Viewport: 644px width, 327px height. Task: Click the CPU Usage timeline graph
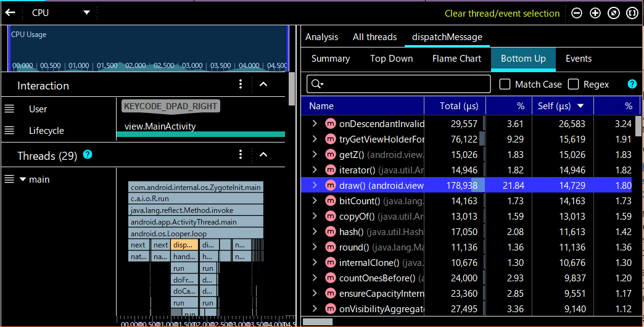(148, 49)
